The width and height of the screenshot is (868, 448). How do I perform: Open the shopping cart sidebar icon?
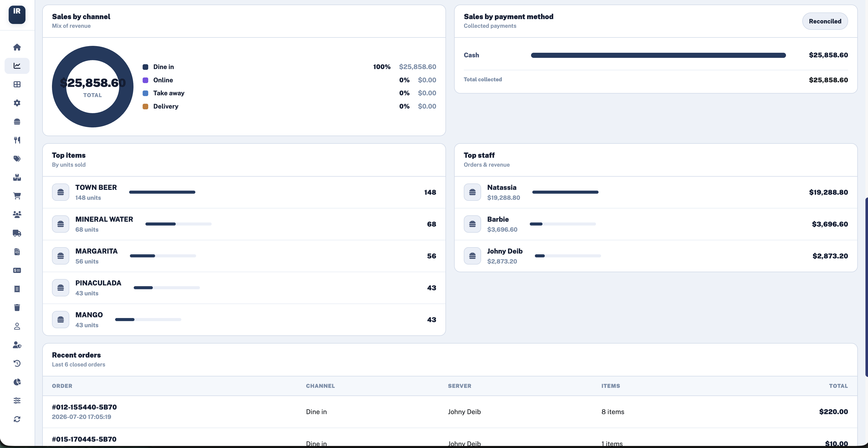pos(17,196)
